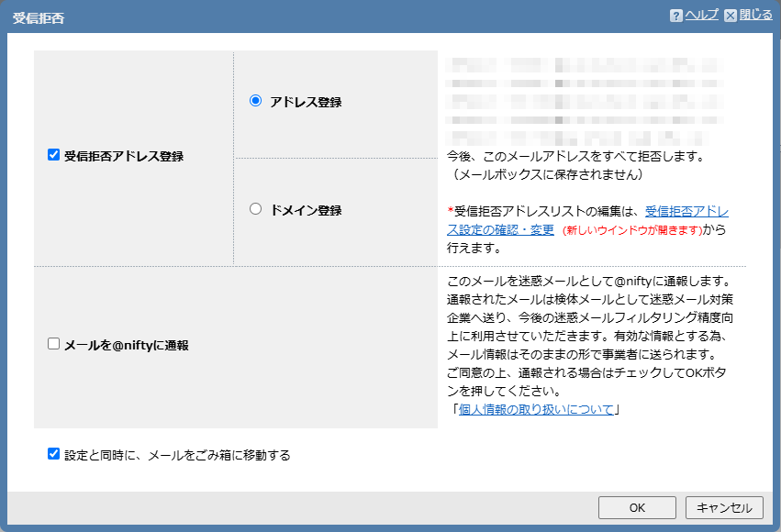The height and width of the screenshot is (532, 781).
Task: Click the 受信拒否アドレス登録 label text
Action: click(x=124, y=156)
